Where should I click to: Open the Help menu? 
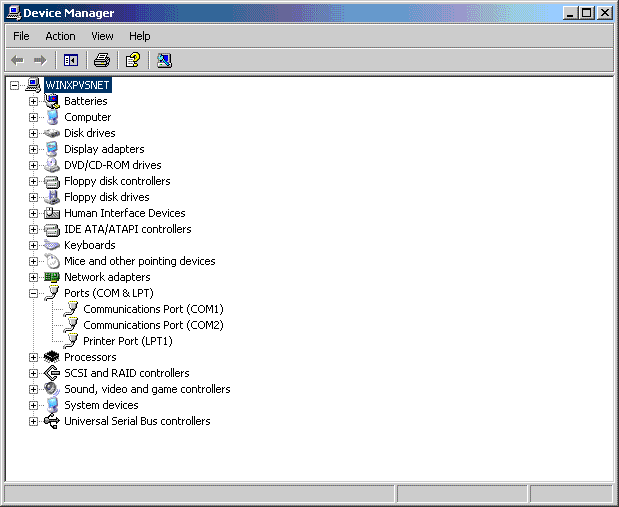[x=139, y=36]
